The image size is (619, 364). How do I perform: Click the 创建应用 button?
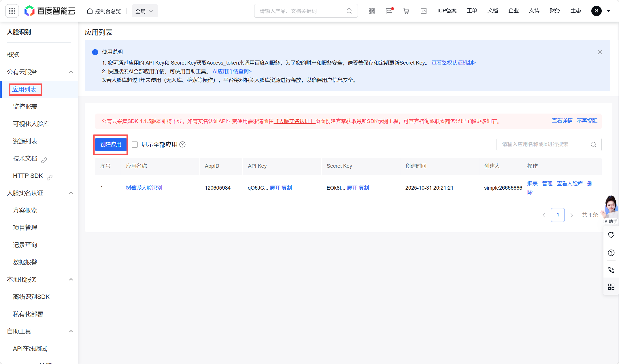111,144
